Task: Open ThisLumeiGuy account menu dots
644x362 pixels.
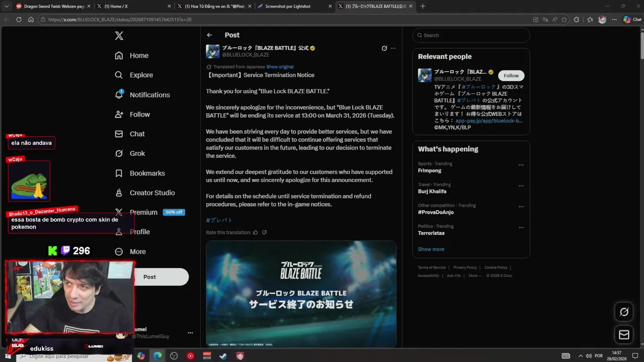Action: click(x=190, y=333)
